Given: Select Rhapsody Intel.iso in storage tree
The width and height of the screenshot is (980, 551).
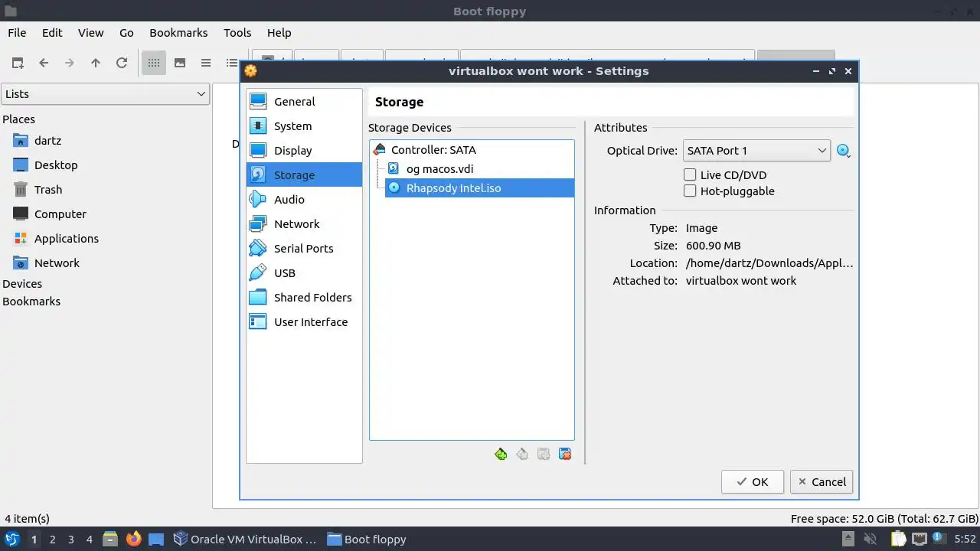Looking at the screenshot, I should (x=479, y=188).
